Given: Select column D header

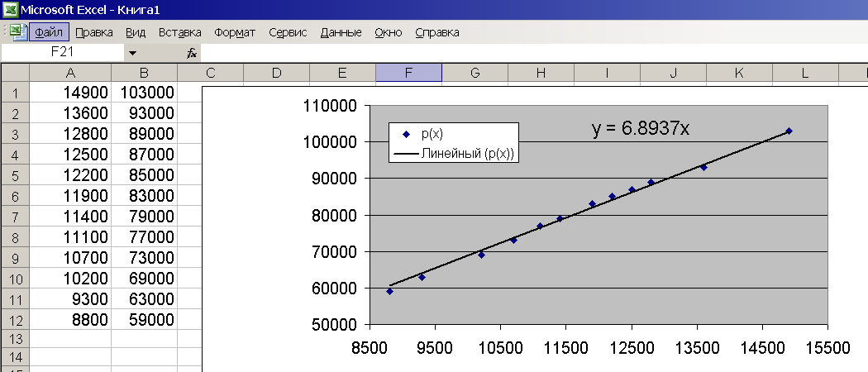Looking at the screenshot, I should (x=276, y=73).
